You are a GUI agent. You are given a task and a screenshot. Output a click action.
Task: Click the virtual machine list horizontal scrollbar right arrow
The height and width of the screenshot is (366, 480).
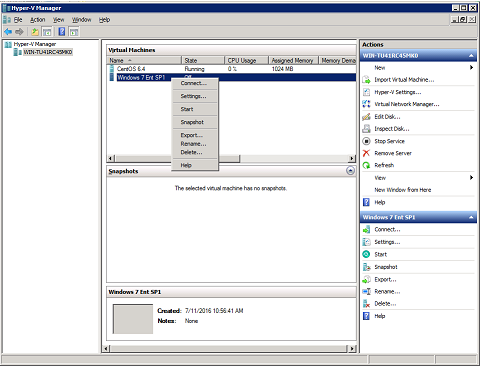352,159
